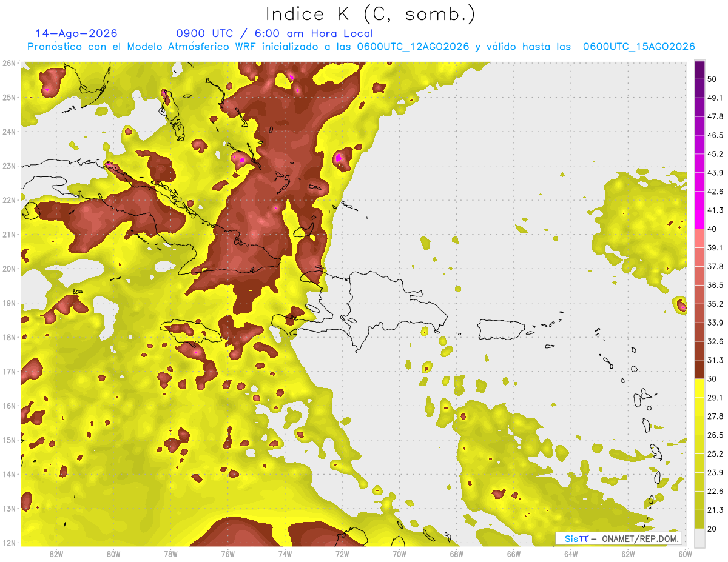Click the colorbar value "27.8"
Image resolution: width=728 pixels, height=562 pixels.
[715, 416]
